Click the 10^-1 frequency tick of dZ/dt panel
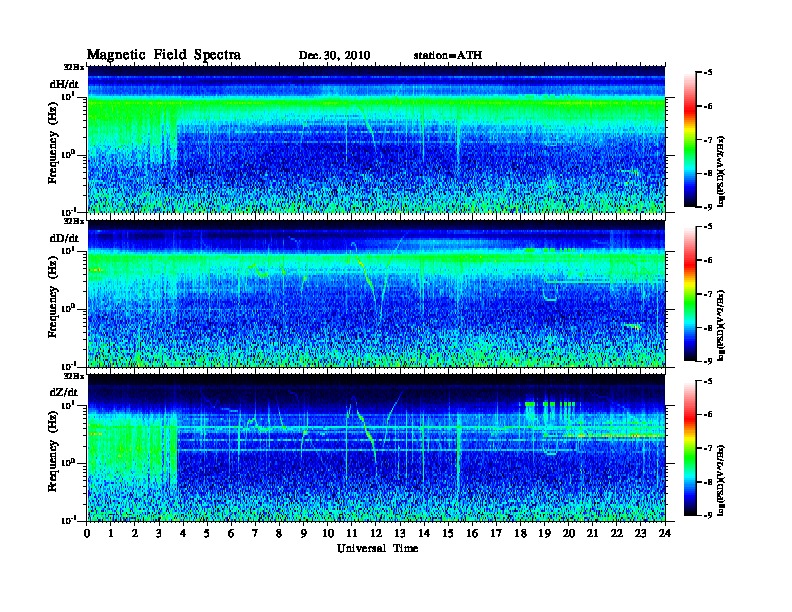The height and width of the screenshot is (612, 792). 68,520
